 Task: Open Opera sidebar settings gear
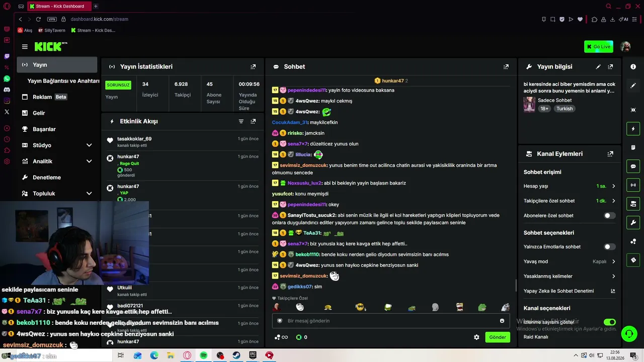pyautogui.click(x=7, y=161)
